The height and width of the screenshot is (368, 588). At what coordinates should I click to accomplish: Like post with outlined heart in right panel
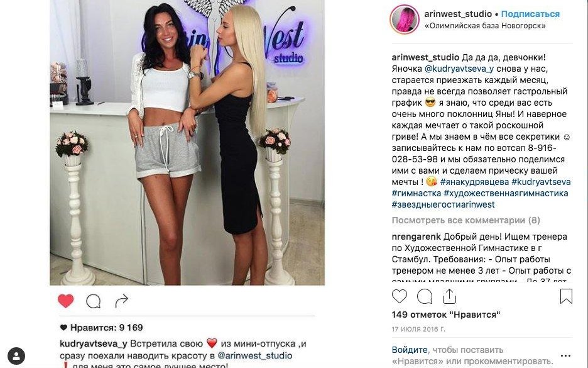point(400,296)
